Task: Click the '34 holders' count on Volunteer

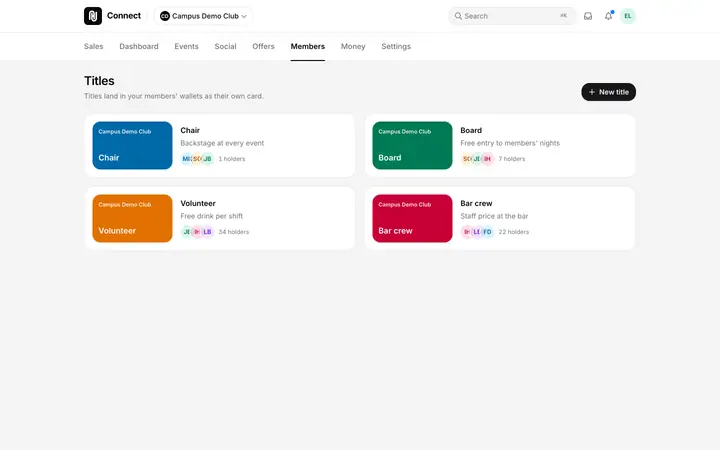Action: (234, 232)
